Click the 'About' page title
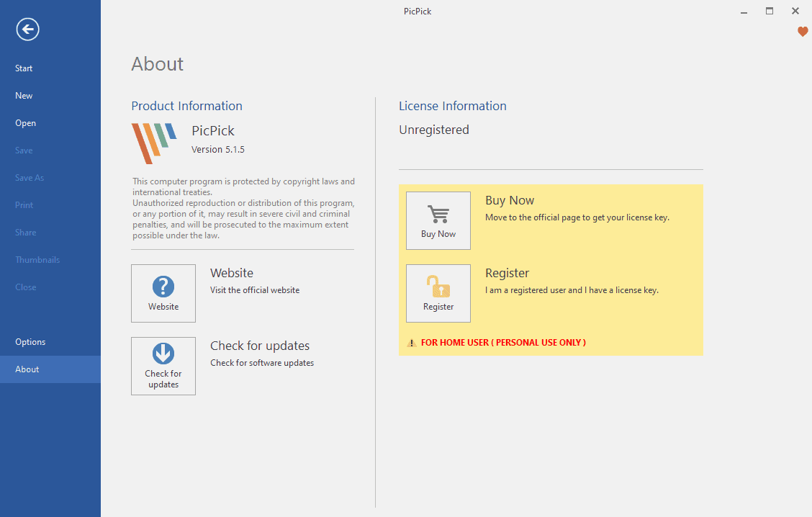Screen dimensions: 812x517 pyautogui.click(x=158, y=64)
